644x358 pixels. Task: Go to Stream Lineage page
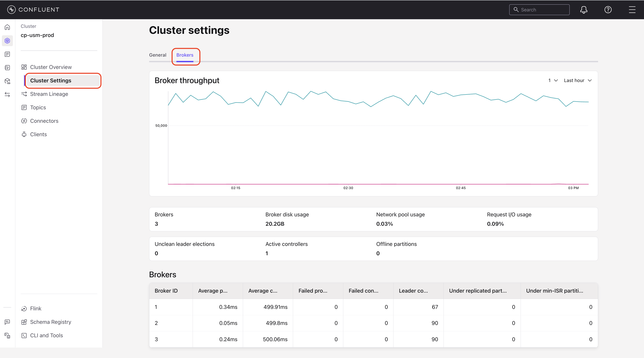[49, 94]
